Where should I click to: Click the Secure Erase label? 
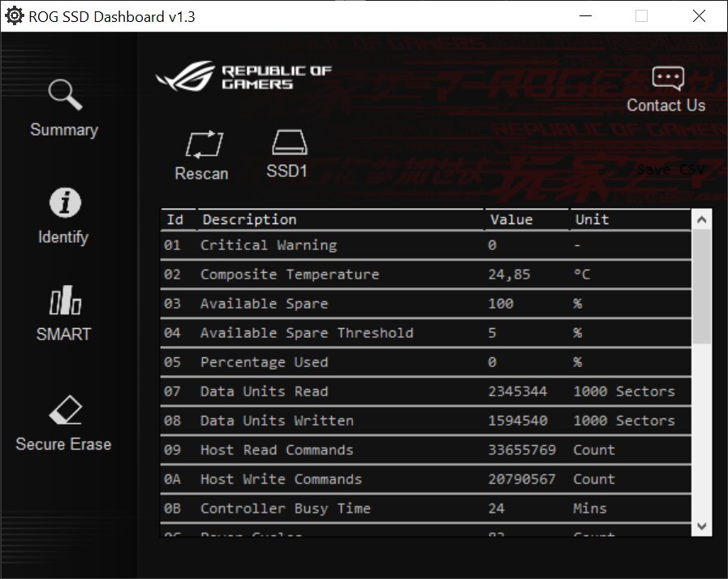tap(63, 444)
